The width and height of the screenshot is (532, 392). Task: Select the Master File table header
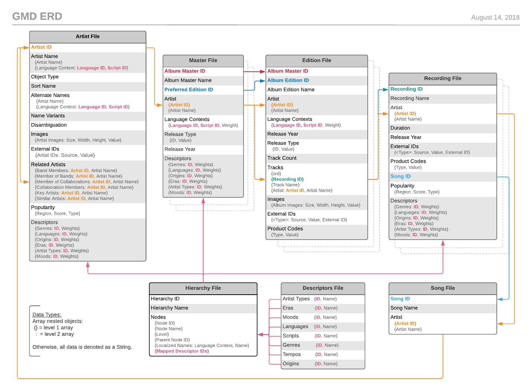[203, 61]
